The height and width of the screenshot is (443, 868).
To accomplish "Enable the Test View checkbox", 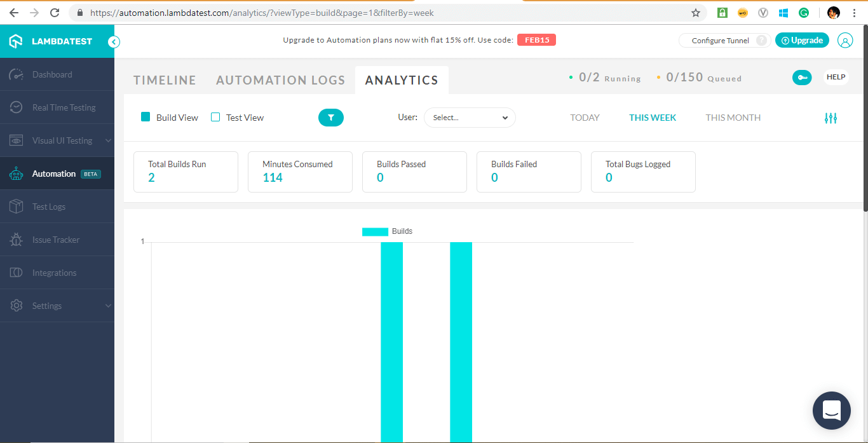I will [x=215, y=117].
